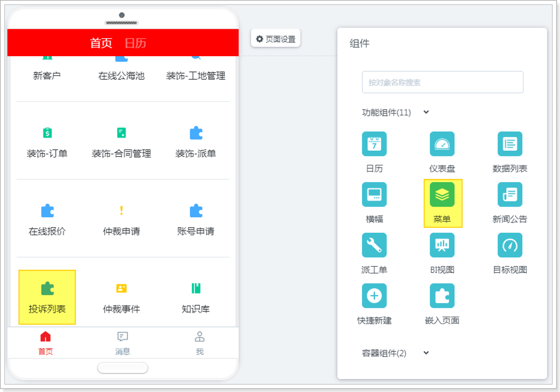The height and width of the screenshot is (392, 560).
Task: Click the 仪表盘 dashboard component icon
Action: (x=442, y=144)
